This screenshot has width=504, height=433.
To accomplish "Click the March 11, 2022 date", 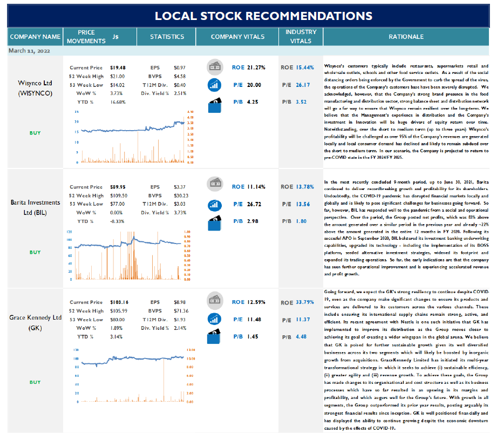I will click(x=29, y=51).
